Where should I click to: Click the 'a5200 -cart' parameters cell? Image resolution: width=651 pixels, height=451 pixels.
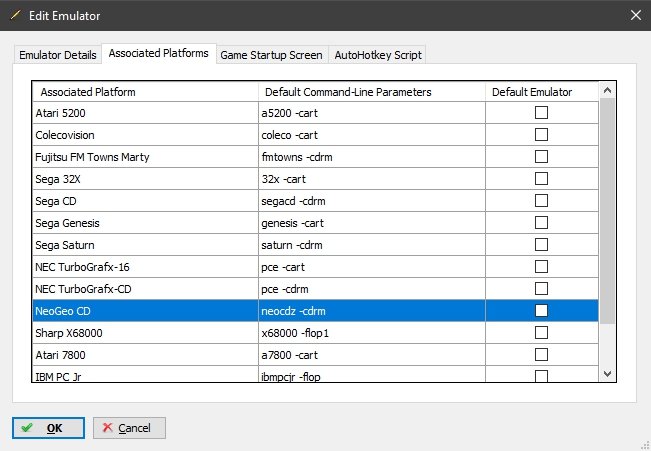[372, 113]
